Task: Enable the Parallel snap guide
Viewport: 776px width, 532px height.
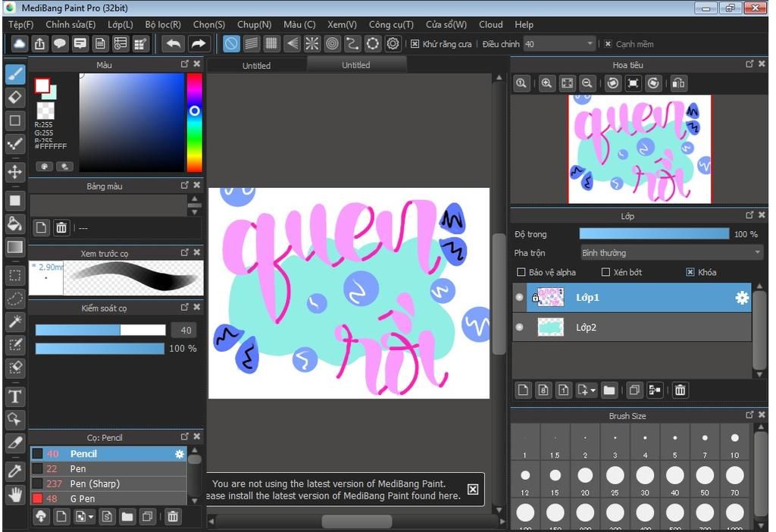Action: (x=252, y=44)
